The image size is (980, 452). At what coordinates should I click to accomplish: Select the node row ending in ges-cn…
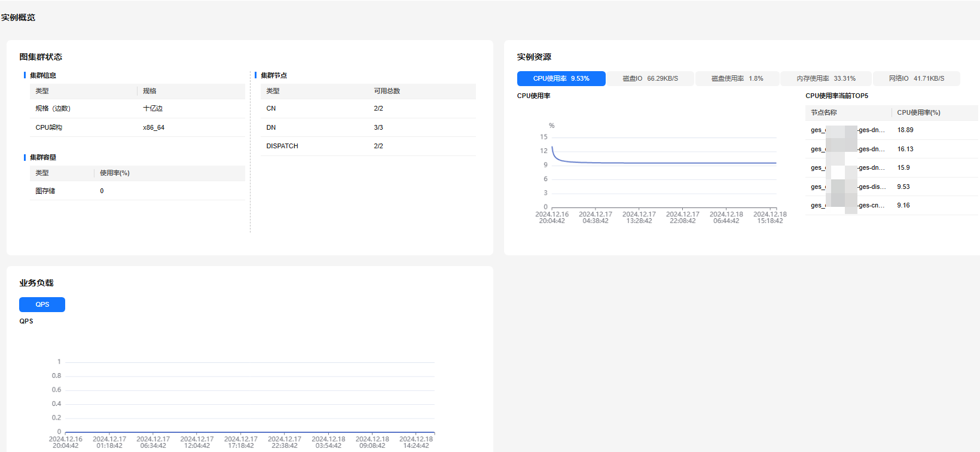click(x=892, y=205)
